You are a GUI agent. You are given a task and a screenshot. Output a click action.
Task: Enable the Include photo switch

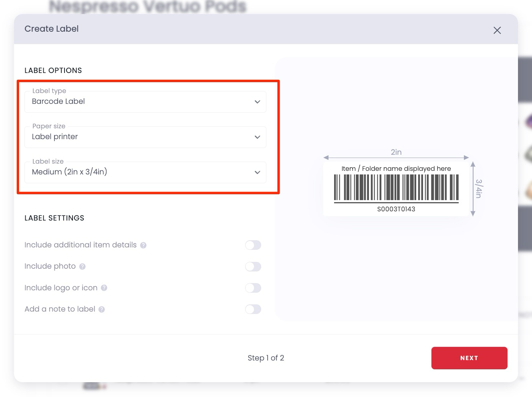253,266
